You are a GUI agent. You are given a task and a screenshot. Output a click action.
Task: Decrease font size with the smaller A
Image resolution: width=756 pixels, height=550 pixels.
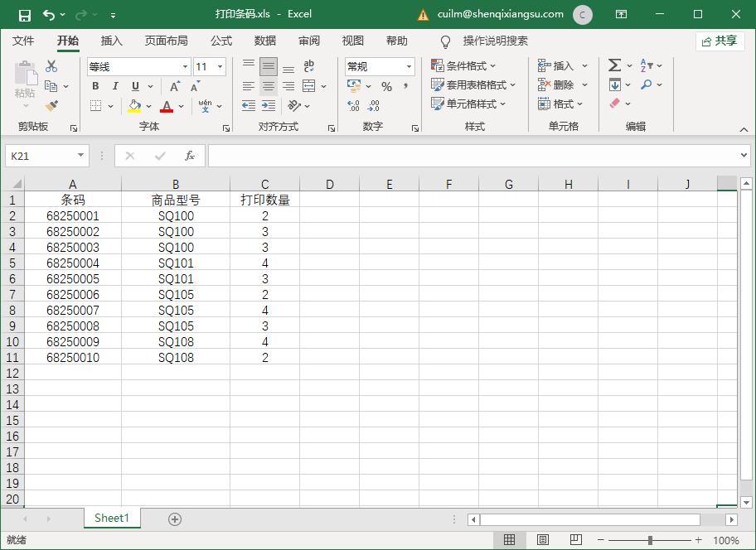point(196,86)
